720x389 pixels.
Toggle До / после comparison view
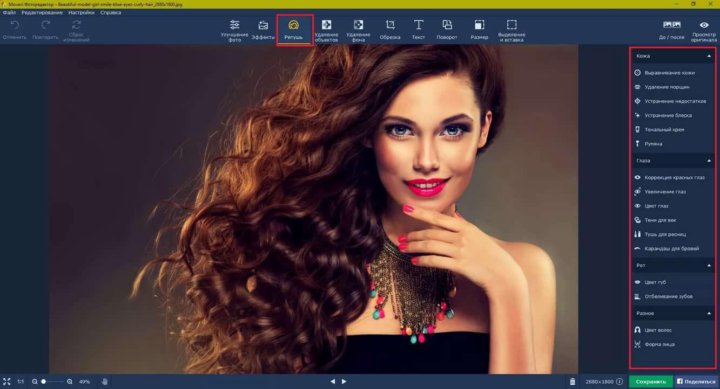671,29
